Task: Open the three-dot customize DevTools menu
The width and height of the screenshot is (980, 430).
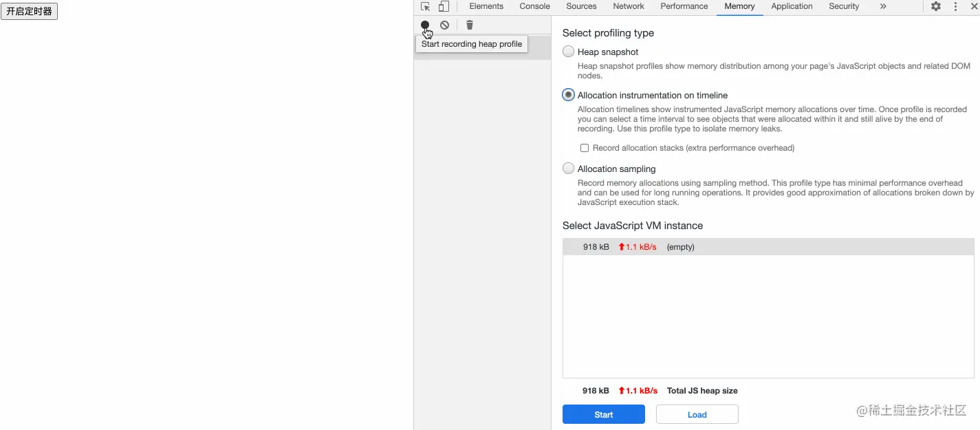Action: [955, 6]
